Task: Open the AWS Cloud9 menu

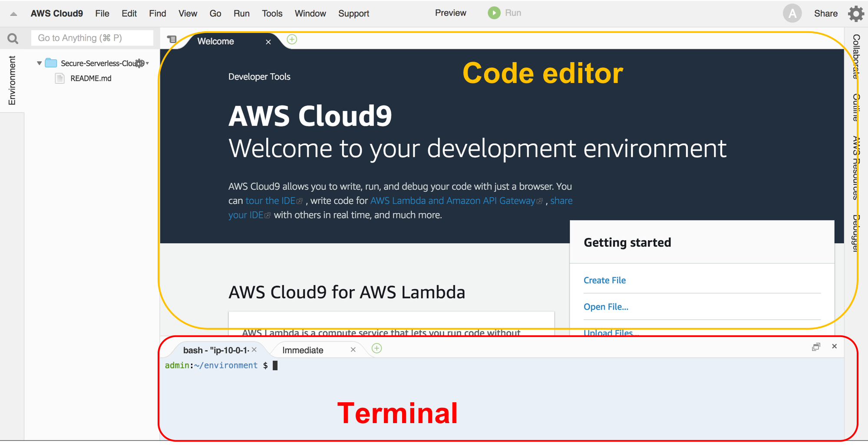Action: tap(56, 13)
